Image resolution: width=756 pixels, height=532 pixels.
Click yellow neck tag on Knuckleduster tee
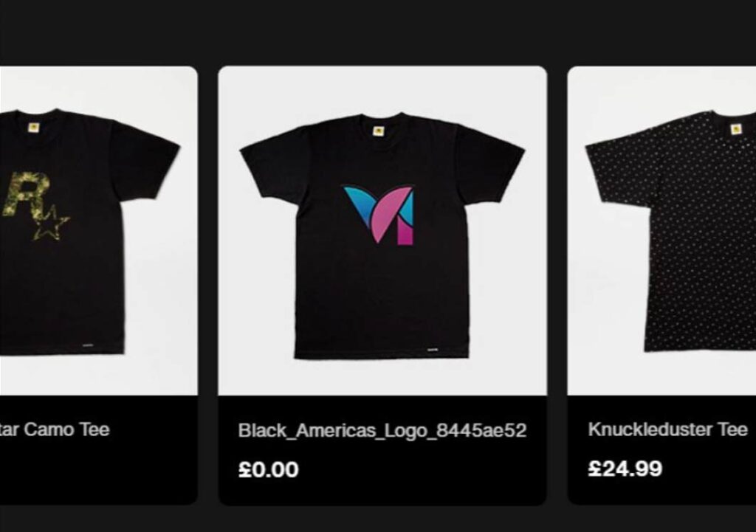click(x=736, y=129)
